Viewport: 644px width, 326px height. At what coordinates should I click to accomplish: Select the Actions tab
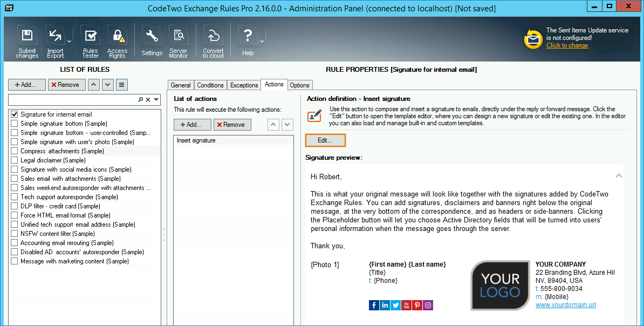point(274,84)
